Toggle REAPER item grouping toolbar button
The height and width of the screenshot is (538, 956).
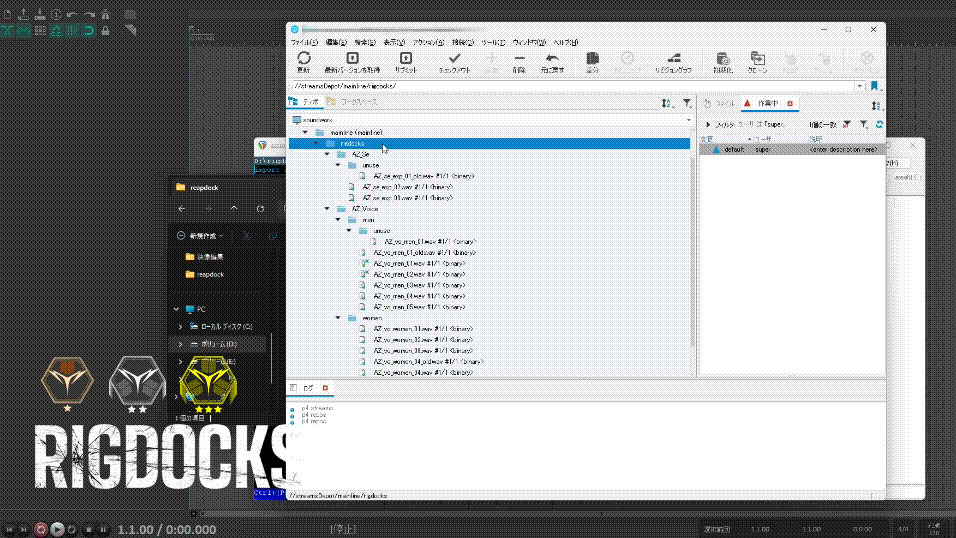click(24, 30)
